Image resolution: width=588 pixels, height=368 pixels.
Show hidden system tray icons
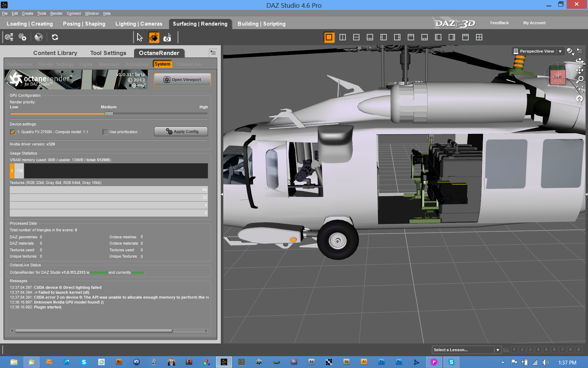tap(503, 362)
